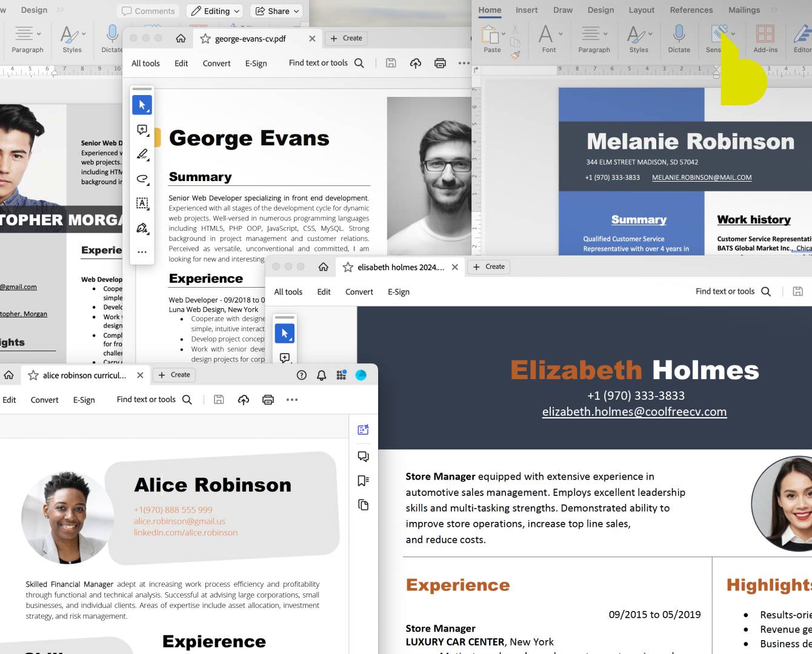The image size is (812, 654).
Task: Open the fill and sign pen tool in George Evans PDF
Action: coord(142,228)
